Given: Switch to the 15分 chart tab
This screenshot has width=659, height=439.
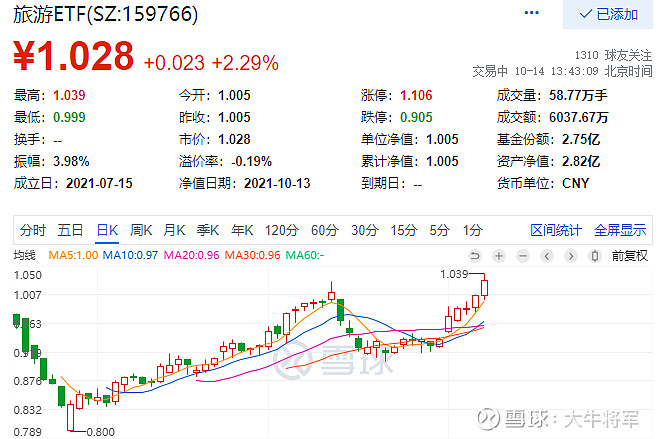Looking at the screenshot, I should point(403,230).
